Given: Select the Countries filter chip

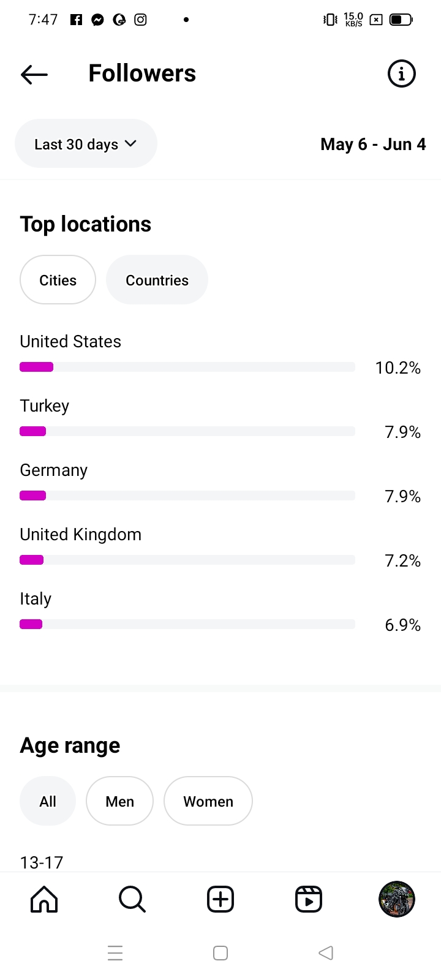Looking at the screenshot, I should point(157,280).
